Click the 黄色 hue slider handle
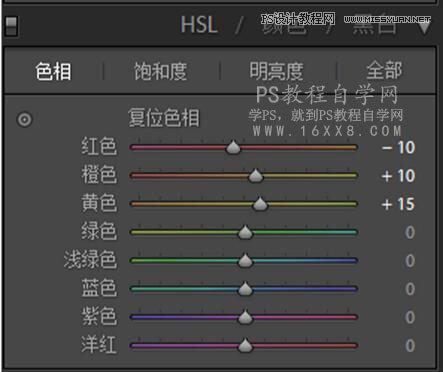 click(260, 204)
